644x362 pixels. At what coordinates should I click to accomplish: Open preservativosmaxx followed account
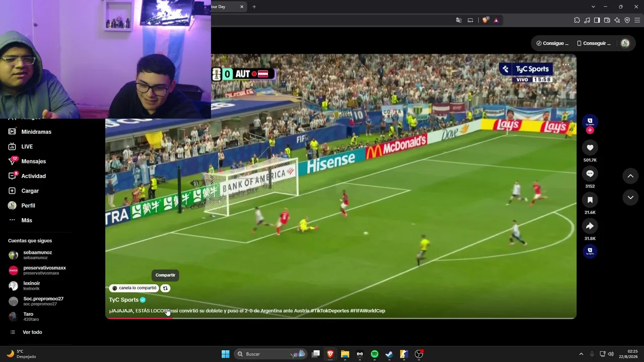click(x=37, y=270)
